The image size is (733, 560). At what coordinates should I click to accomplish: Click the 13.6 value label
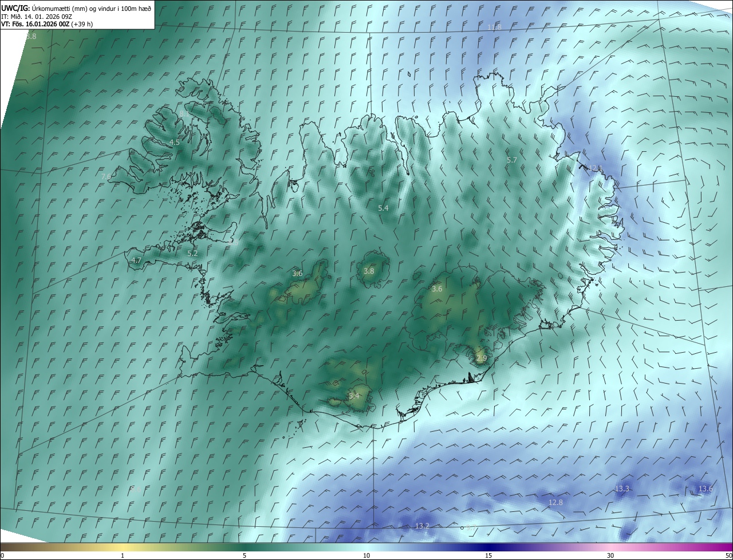click(x=706, y=488)
